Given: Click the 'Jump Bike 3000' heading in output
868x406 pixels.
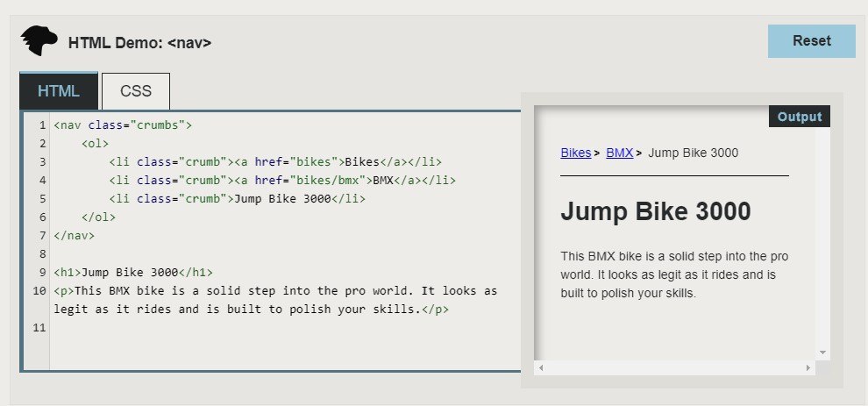Looking at the screenshot, I should point(656,211).
